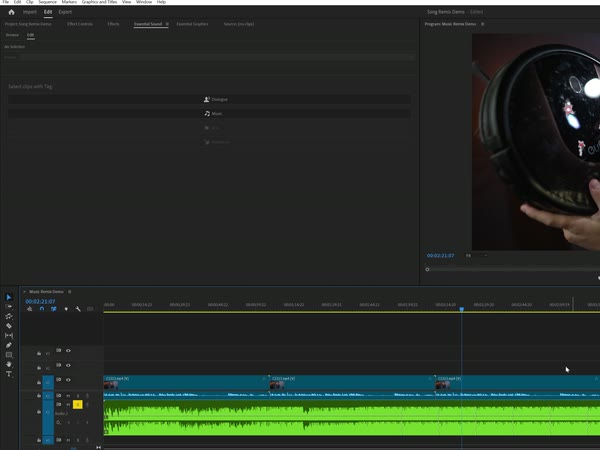Mute audio track A1
The width and height of the screenshot is (600, 450).
[68, 396]
